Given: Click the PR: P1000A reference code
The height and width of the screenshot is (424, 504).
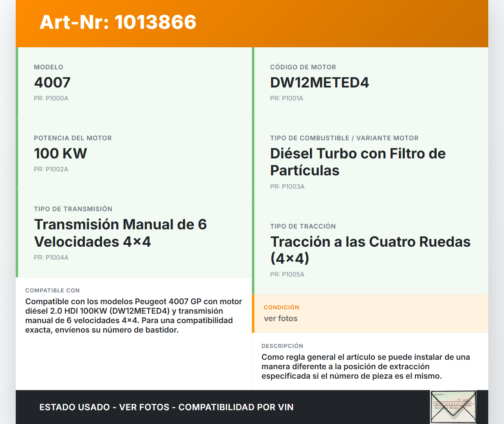Looking at the screenshot, I should [x=51, y=99].
